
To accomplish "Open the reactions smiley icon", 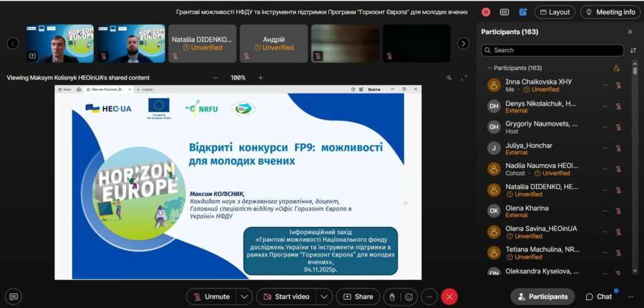I will pyautogui.click(x=409, y=297).
